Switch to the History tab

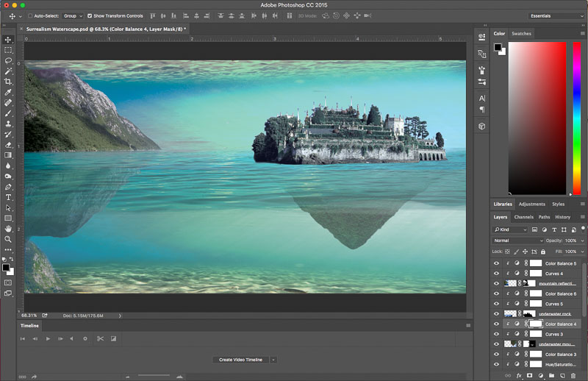click(562, 217)
